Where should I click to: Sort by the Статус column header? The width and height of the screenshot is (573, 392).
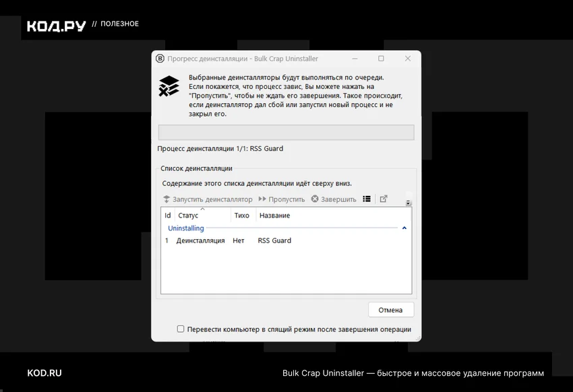click(x=203, y=216)
